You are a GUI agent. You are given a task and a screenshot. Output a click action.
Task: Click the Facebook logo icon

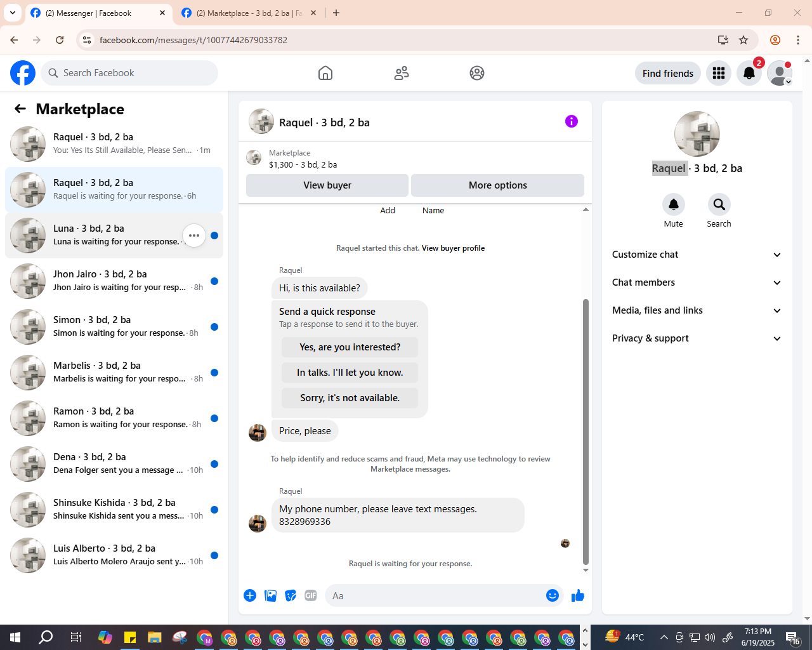pos(23,73)
